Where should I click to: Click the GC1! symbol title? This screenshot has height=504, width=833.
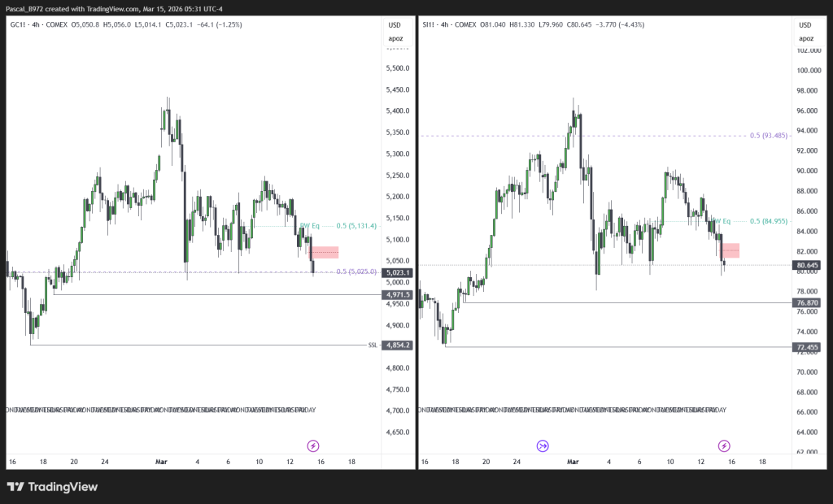coord(18,24)
